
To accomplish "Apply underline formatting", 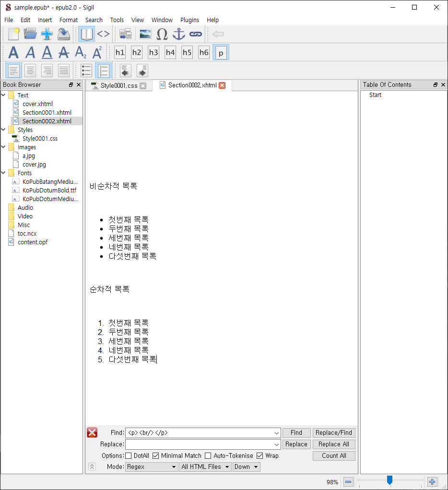I will (47, 52).
